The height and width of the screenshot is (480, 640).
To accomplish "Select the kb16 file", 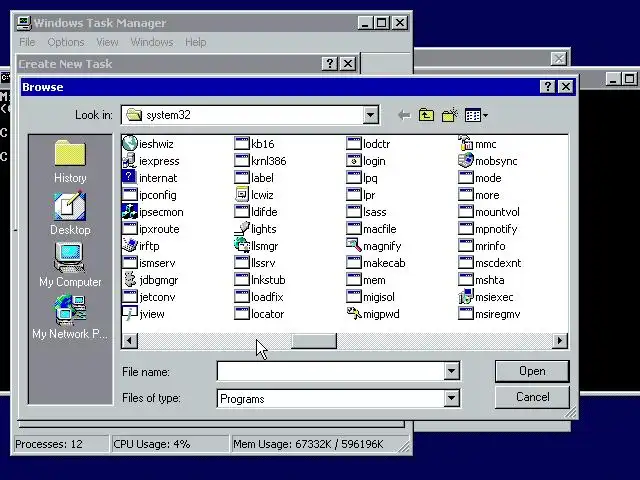I will coord(254,144).
